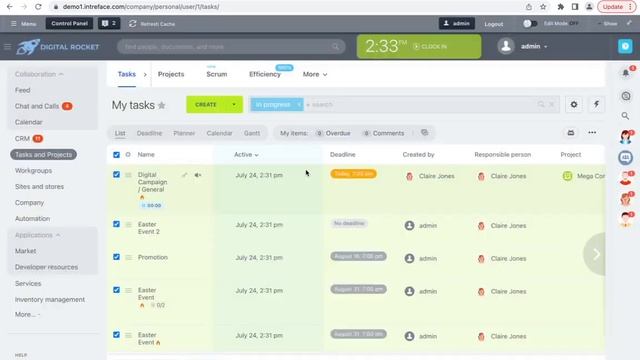Screen dimensions: 640x360
Task: Click the chevron next to Tasks tab
Action: (145, 74)
